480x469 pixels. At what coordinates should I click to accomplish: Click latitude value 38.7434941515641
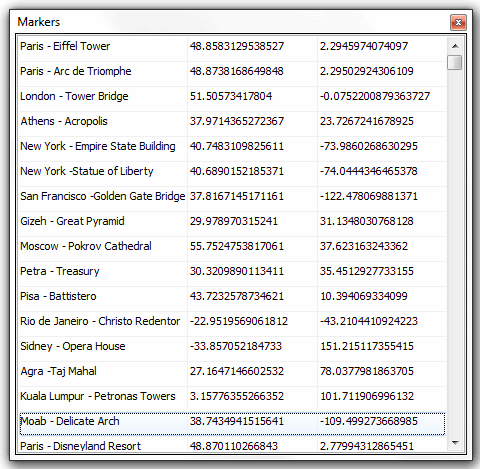coord(237,421)
